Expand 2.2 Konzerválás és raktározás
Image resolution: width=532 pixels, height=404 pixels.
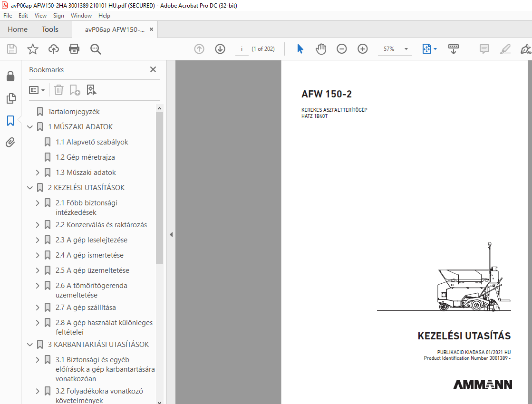[x=38, y=225]
